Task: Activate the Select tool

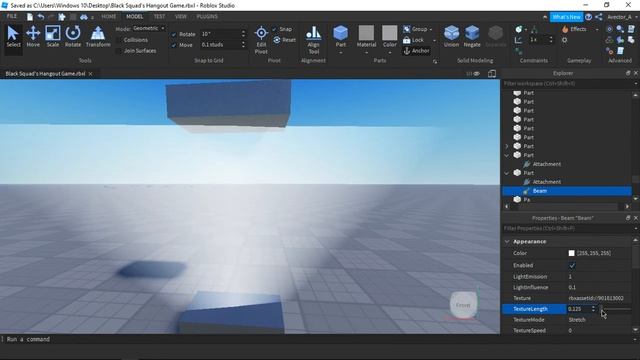Action: (13, 37)
